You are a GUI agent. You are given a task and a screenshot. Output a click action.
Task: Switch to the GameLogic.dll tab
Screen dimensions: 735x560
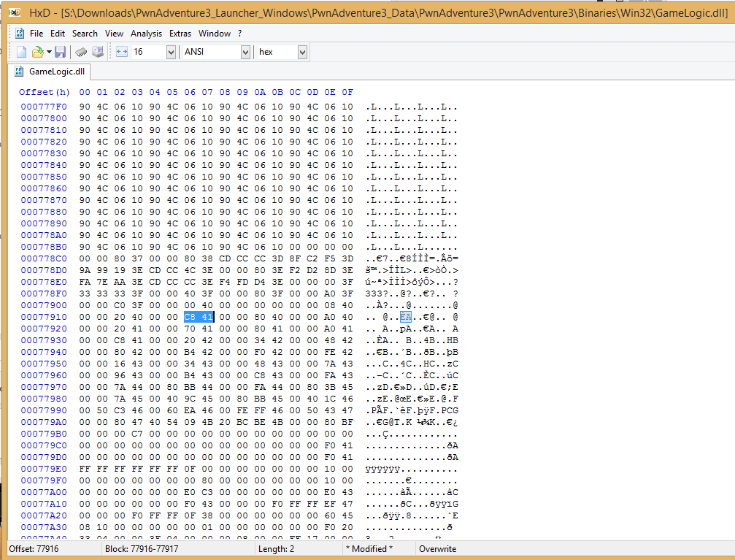[55, 70]
